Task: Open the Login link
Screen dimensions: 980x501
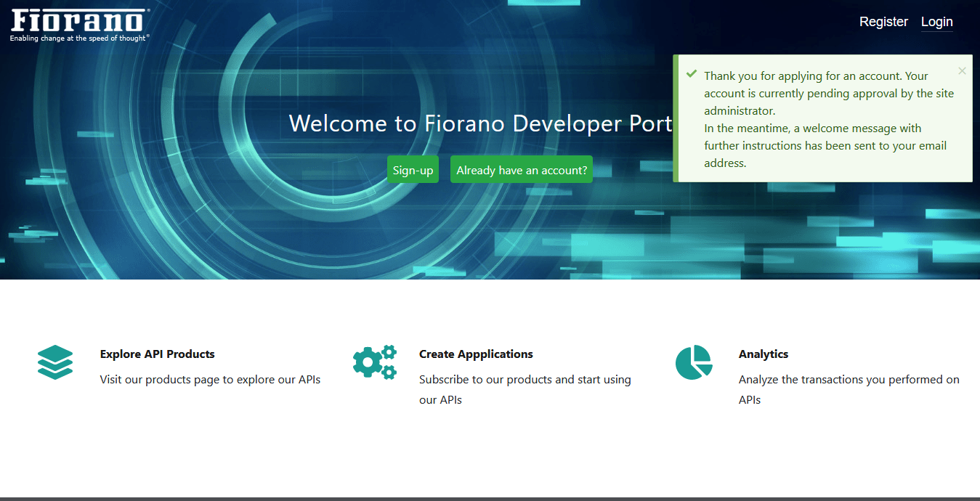Action: point(936,22)
